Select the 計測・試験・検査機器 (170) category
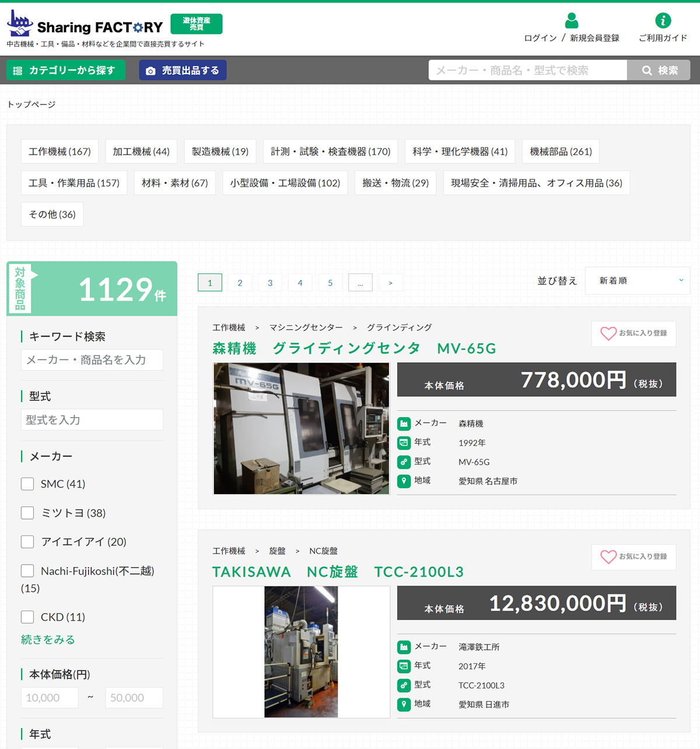This screenshot has width=700, height=749. tap(331, 152)
